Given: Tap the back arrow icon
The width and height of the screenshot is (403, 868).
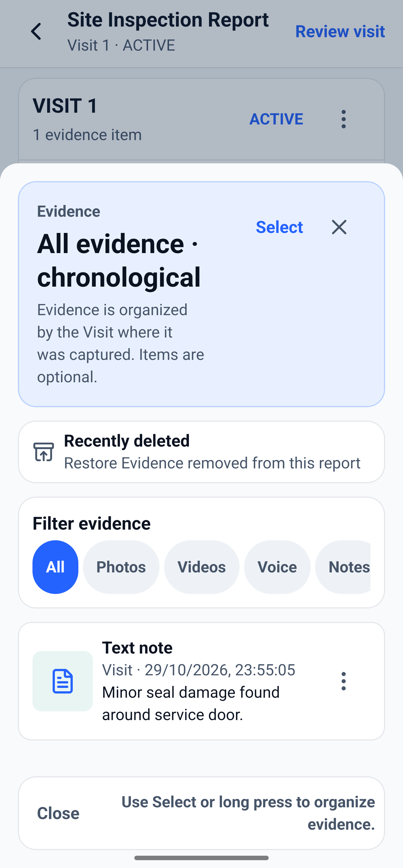Looking at the screenshot, I should point(36,31).
